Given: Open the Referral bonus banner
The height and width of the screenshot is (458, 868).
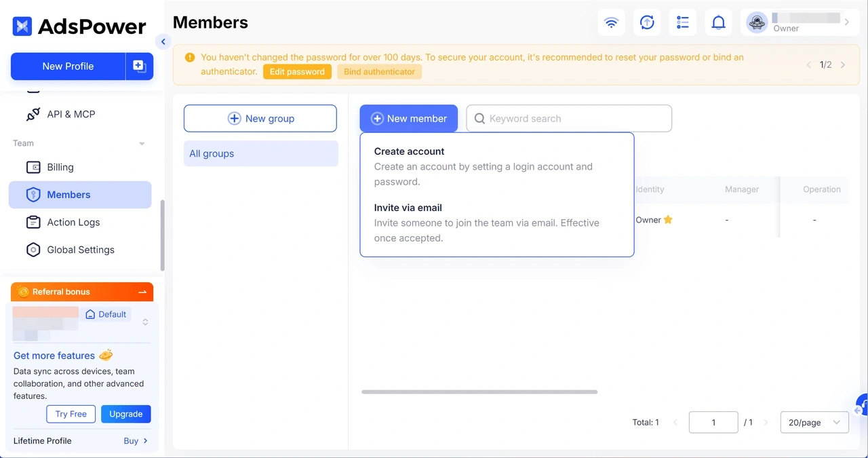Looking at the screenshot, I should (x=82, y=292).
